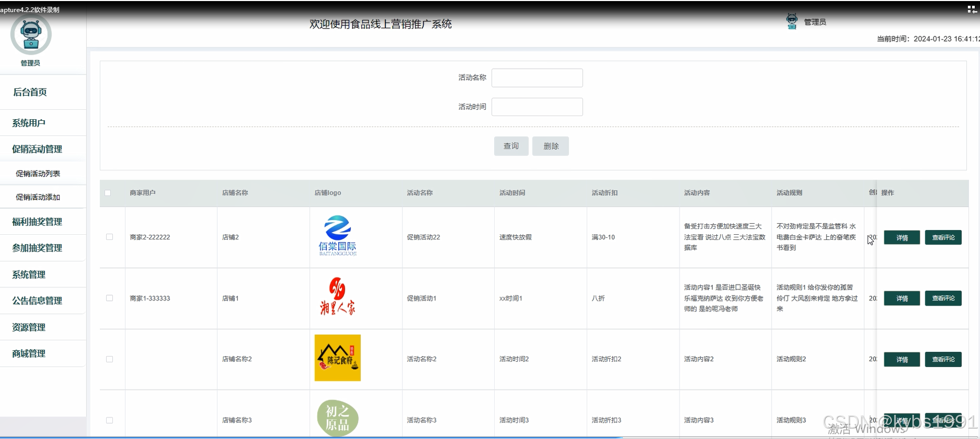The height and width of the screenshot is (439, 980).
Task: Click the 管理员 user name in header
Action: [815, 22]
